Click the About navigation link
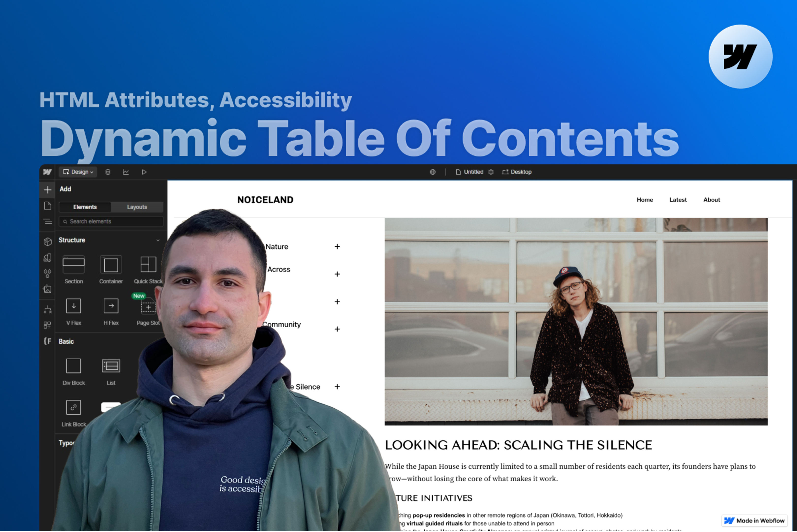Screen dimensions: 797x532 711,200
